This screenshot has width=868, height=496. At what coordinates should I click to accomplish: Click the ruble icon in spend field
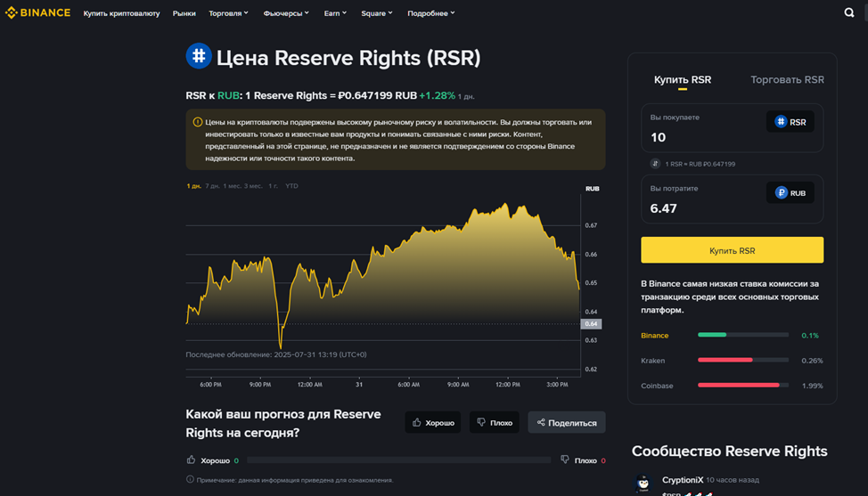click(x=781, y=193)
